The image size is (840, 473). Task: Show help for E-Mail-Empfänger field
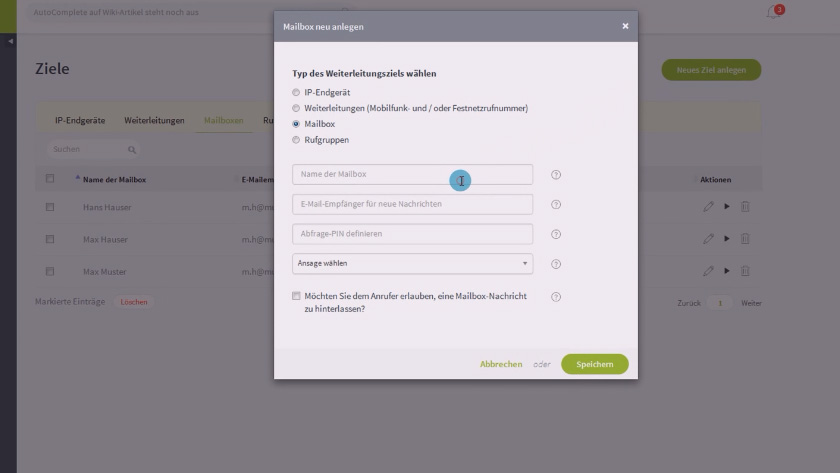(x=556, y=205)
